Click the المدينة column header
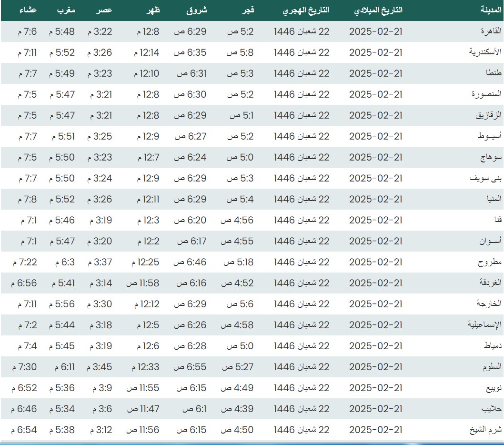The image size is (504, 445). point(491,10)
